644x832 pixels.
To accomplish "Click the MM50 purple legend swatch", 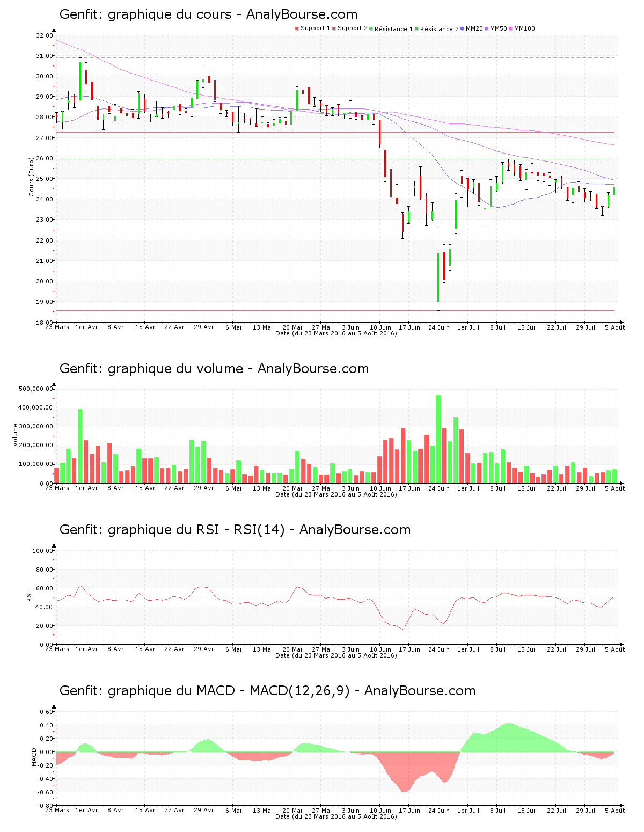I will (x=486, y=28).
